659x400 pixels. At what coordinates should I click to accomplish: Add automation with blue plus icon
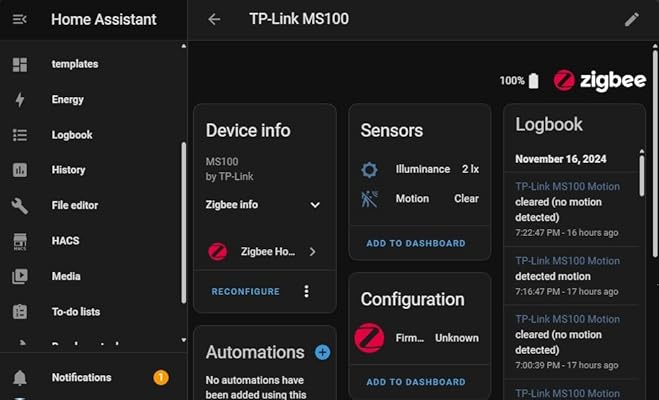[322, 352]
